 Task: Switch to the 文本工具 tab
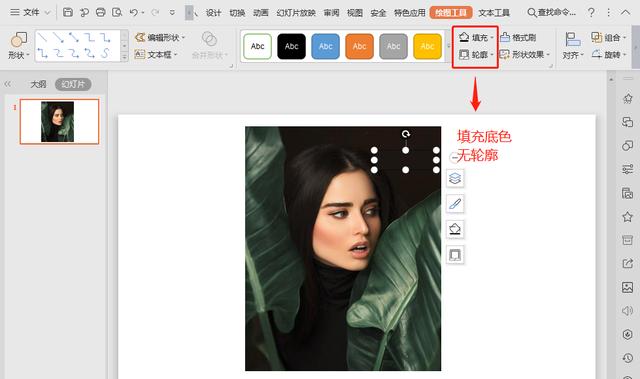[494, 13]
